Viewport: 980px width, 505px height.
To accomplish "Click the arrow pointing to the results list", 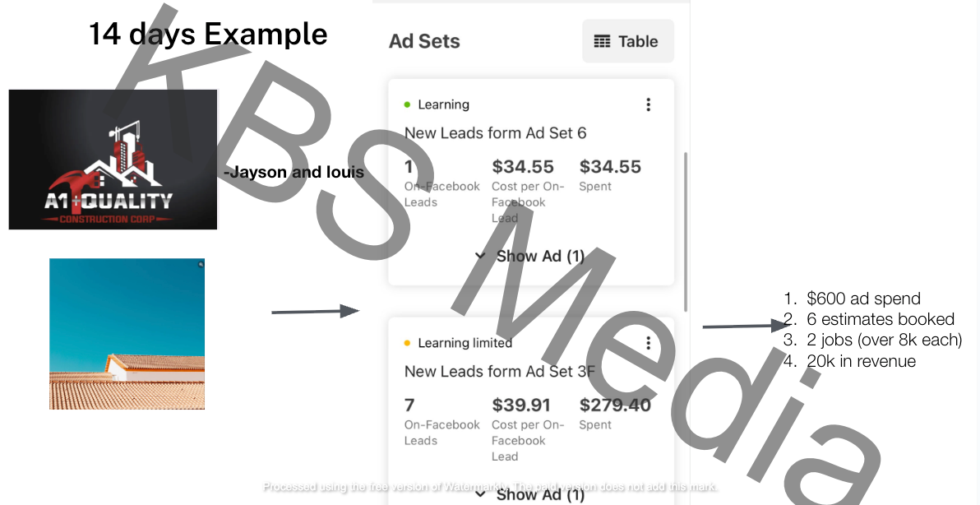I will tap(740, 326).
